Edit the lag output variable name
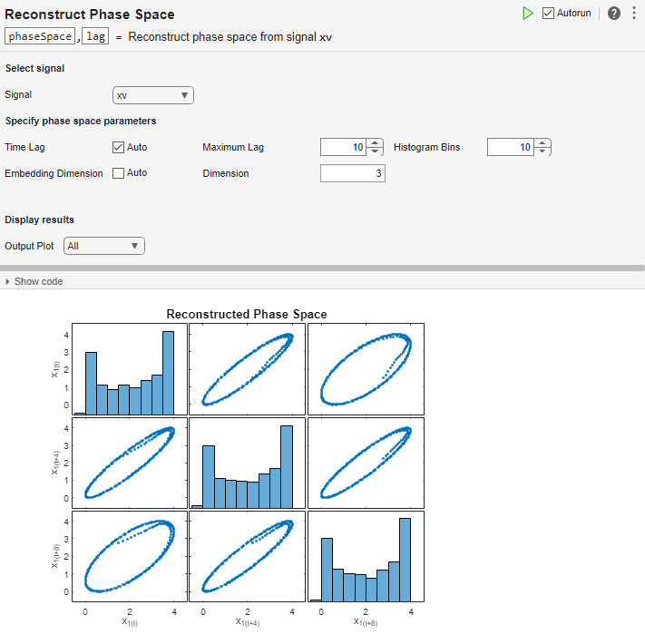 95,36
